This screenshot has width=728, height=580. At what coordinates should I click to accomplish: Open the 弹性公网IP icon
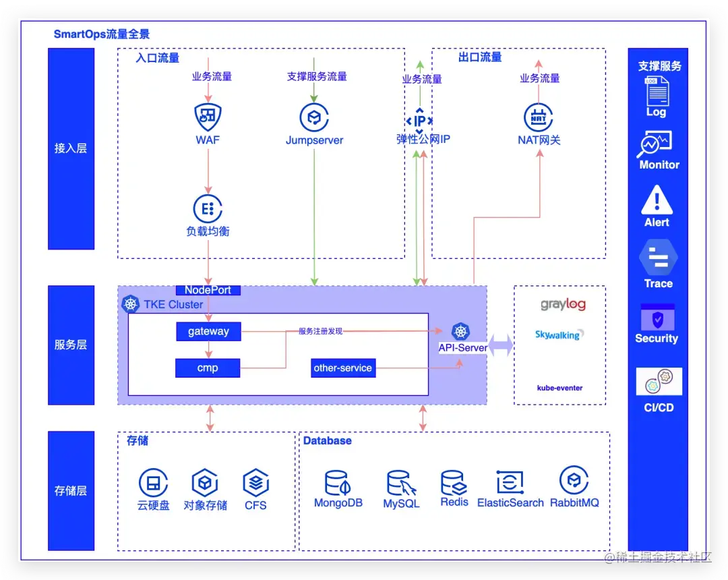coord(419,121)
